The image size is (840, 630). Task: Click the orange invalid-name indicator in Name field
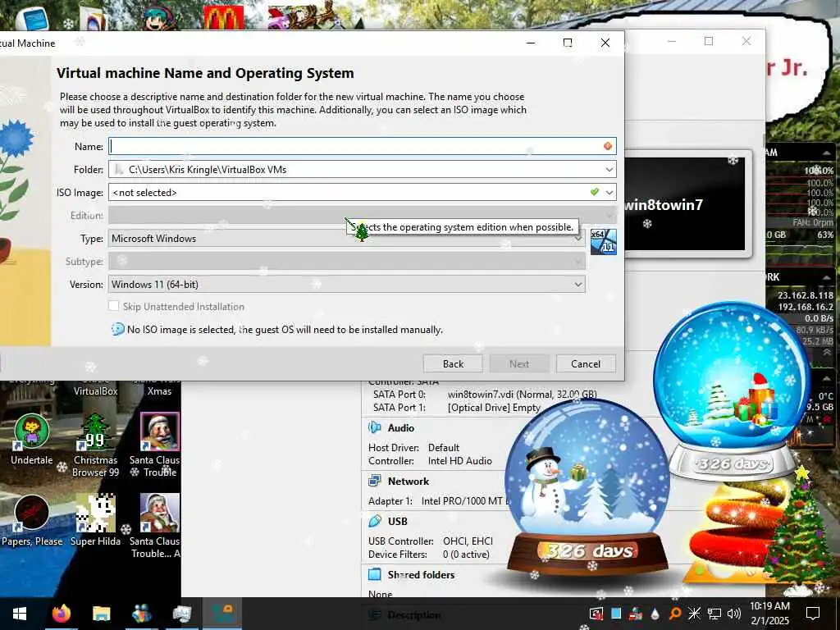click(608, 146)
